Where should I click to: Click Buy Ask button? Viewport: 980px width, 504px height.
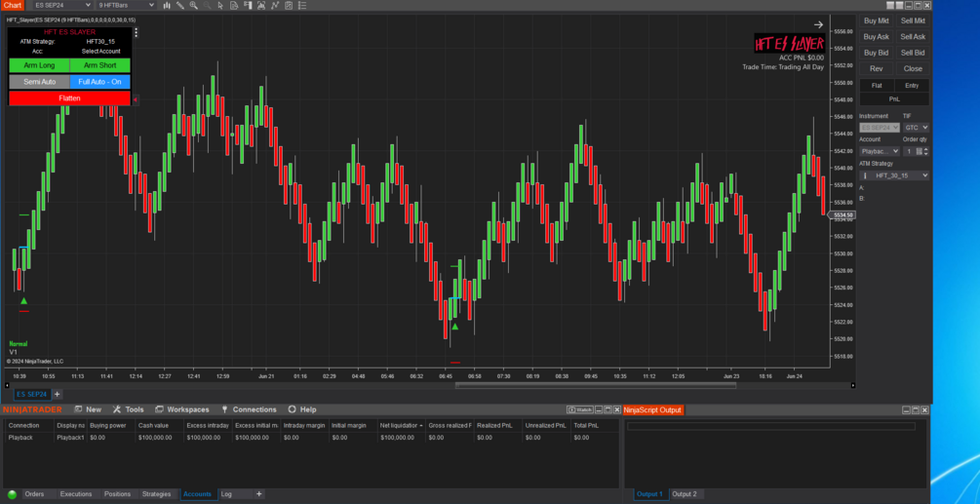(877, 37)
